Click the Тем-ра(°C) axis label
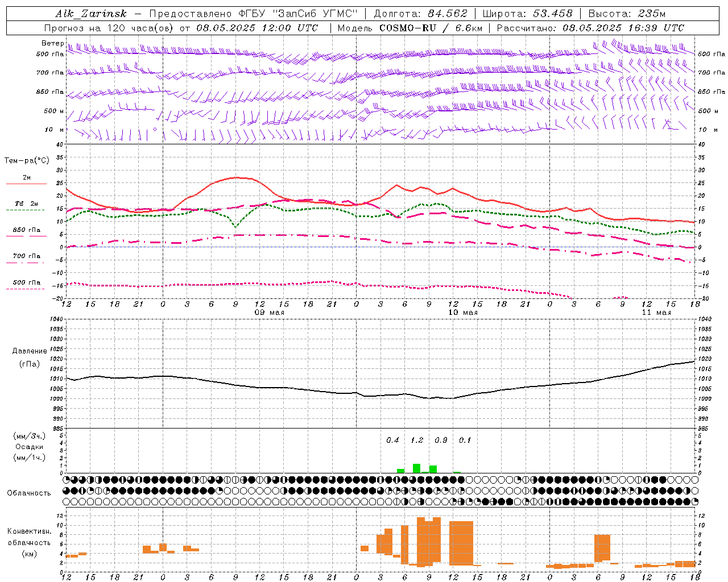728x582 pixels. pos(27,161)
